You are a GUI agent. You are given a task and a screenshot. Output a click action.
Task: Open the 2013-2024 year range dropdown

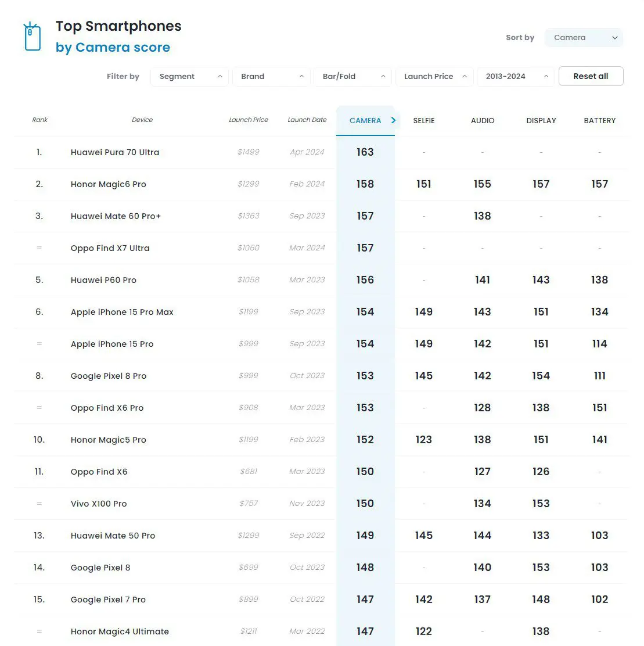pyautogui.click(x=516, y=77)
